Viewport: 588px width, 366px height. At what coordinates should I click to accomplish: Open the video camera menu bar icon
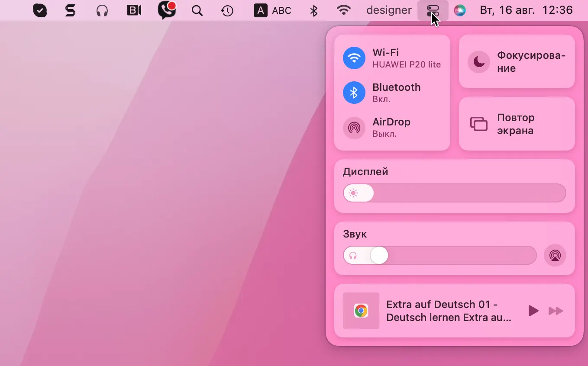pos(134,10)
